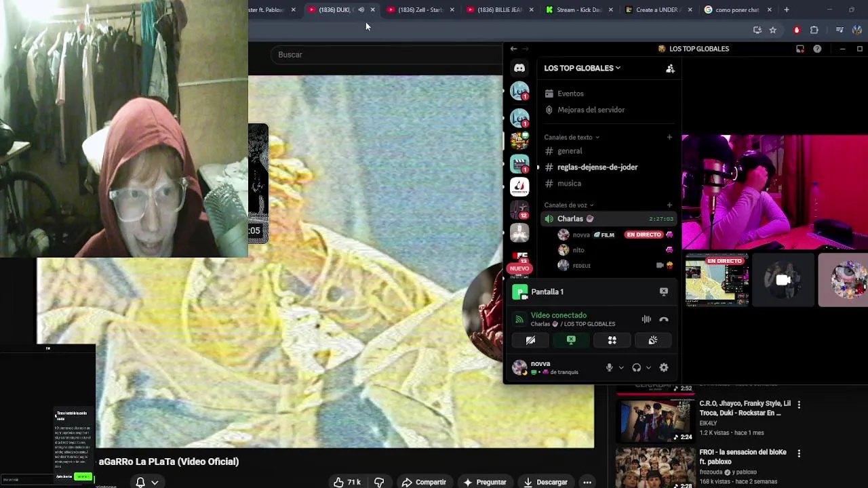Add a new voice channel with plus icon
Viewport: 868px width, 488px height.
pyautogui.click(x=669, y=205)
